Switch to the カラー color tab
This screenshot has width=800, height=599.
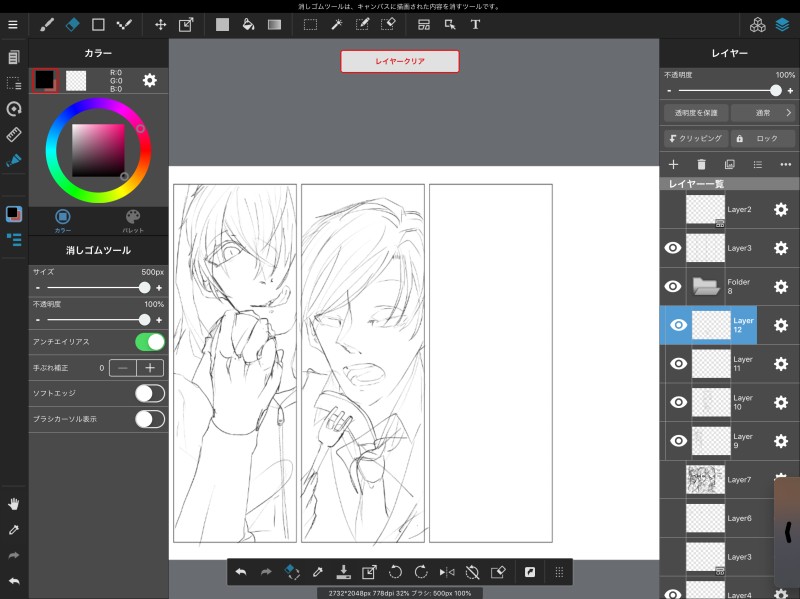pos(63,221)
